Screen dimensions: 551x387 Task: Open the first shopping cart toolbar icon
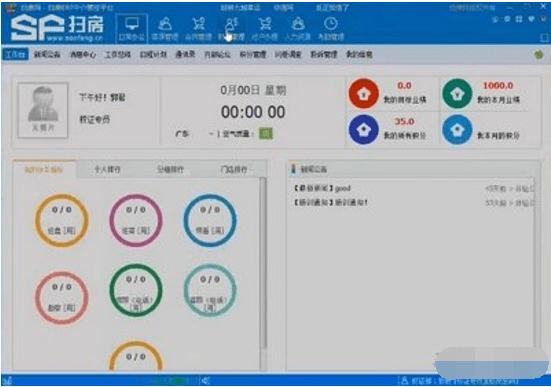(x=199, y=28)
